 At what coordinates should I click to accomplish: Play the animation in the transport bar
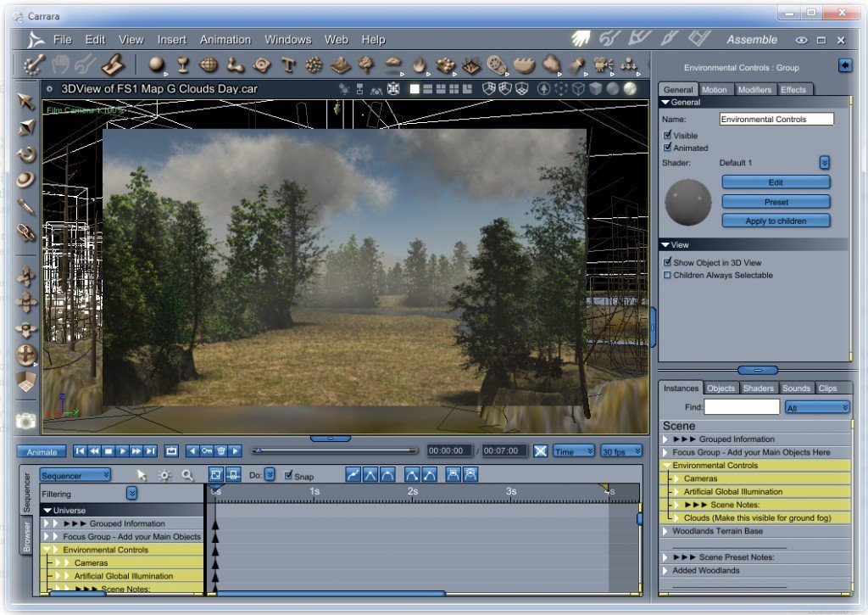122,451
